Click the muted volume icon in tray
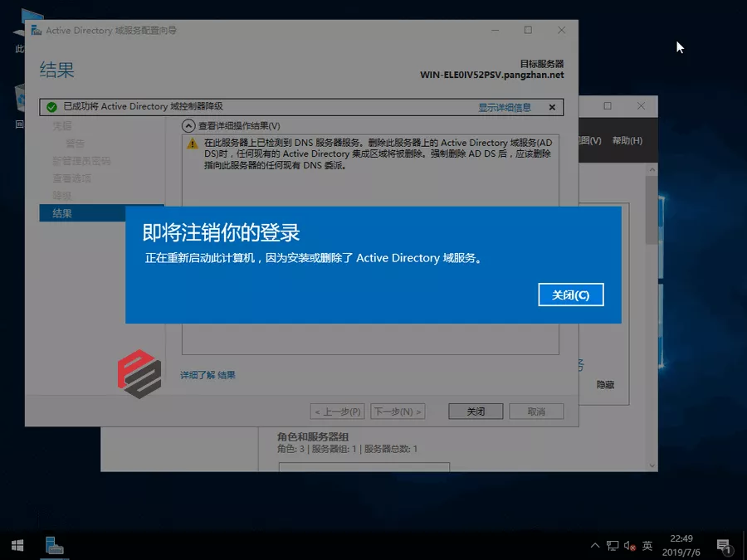Image resolution: width=747 pixels, height=560 pixels. click(x=629, y=546)
